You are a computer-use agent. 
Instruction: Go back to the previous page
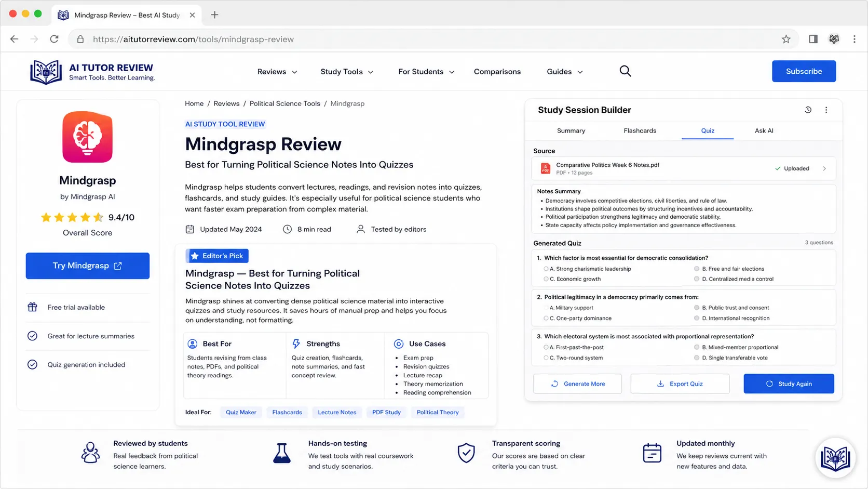(x=15, y=39)
